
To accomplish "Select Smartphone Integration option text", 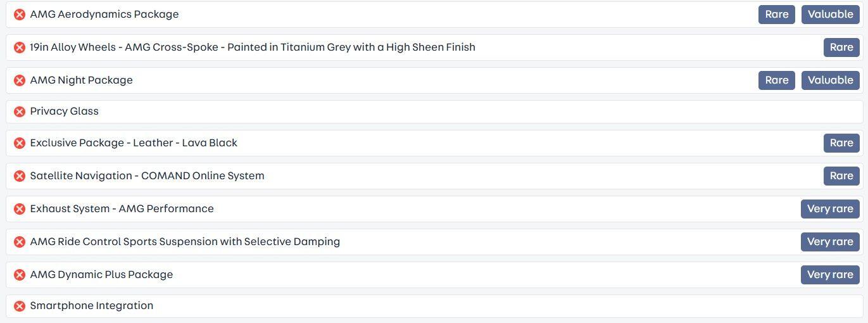I will (92, 306).
